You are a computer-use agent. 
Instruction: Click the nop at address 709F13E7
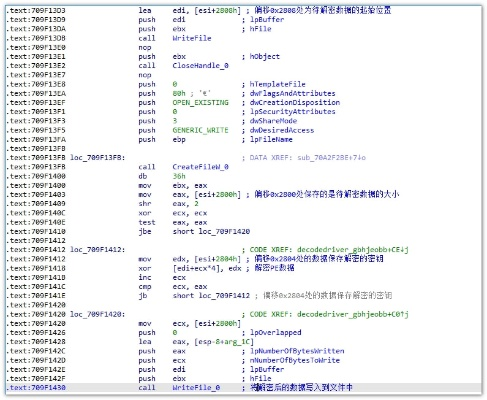tap(145, 75)
